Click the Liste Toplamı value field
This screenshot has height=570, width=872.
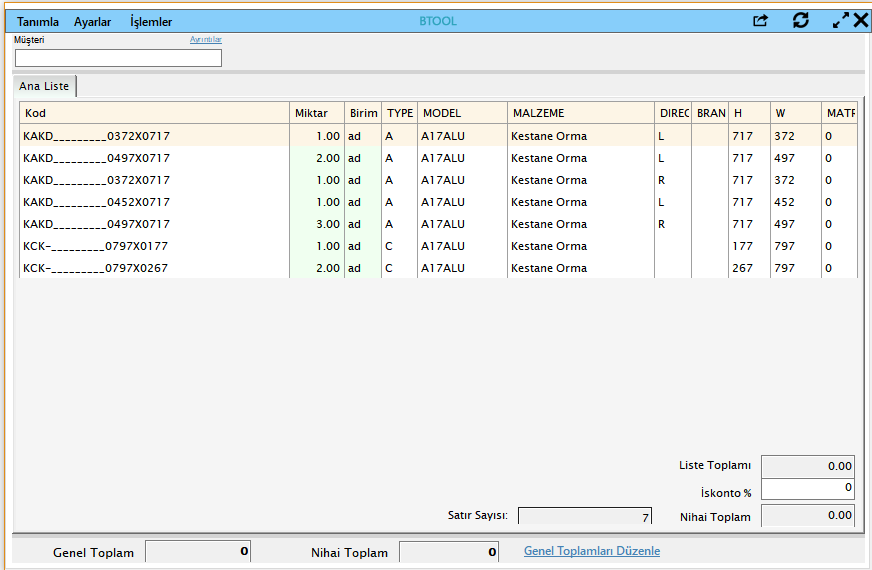[x=807, y=466]
